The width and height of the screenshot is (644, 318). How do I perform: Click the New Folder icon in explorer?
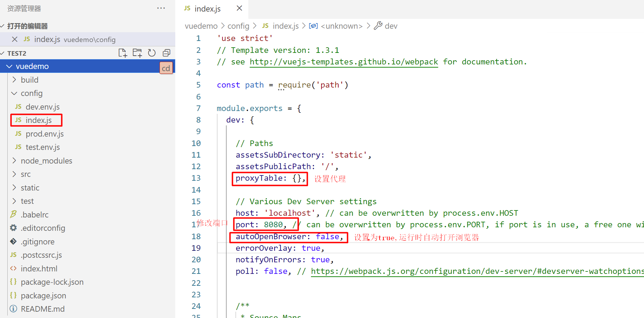click(137, 53)
